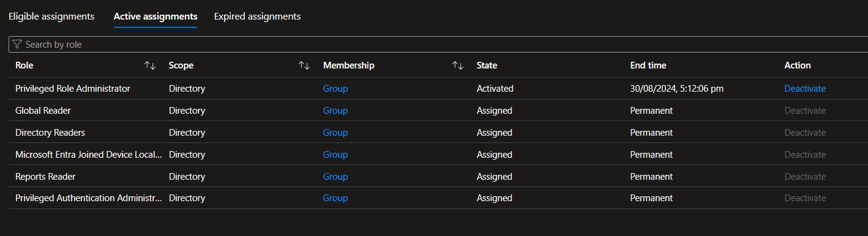Sort the table by the Role column

(150, 65)
